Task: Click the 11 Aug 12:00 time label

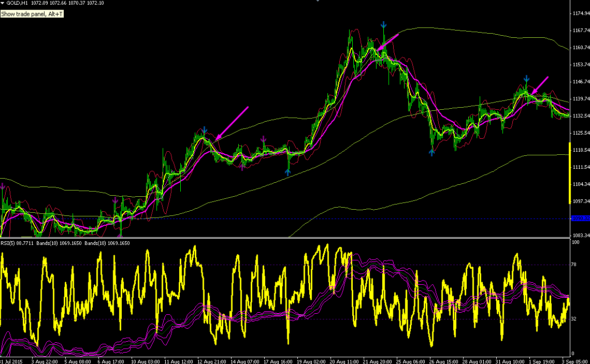Action: [x=178, y=362]
